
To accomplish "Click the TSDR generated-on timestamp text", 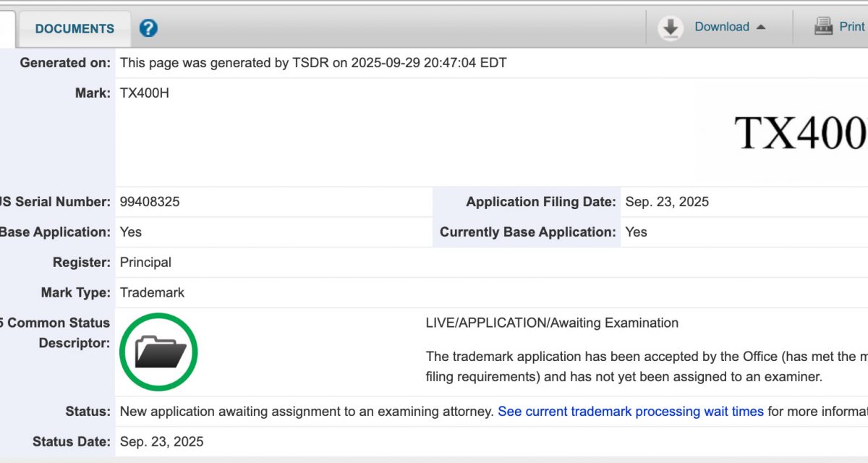I will tap(313, 63).
